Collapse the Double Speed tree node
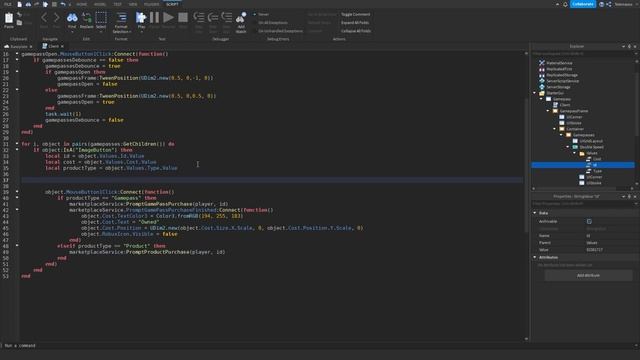 tap(568, 147)
